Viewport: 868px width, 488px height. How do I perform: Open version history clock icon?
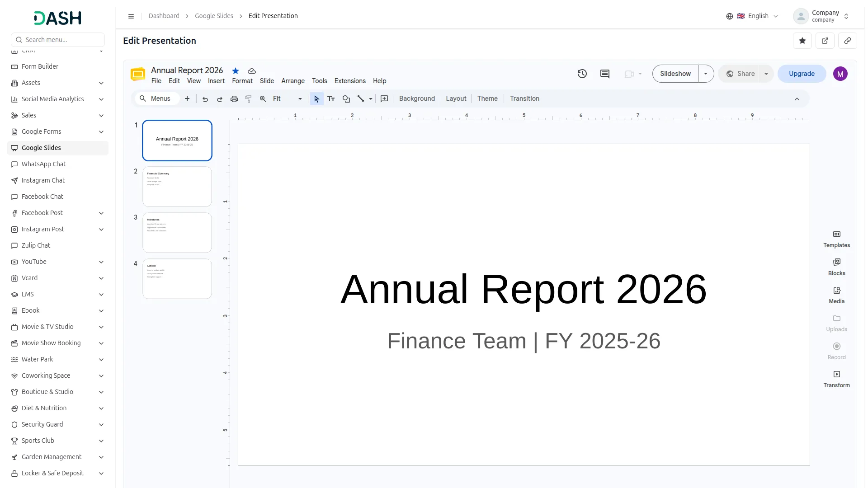pyautogui.click(x=582, y=74)
